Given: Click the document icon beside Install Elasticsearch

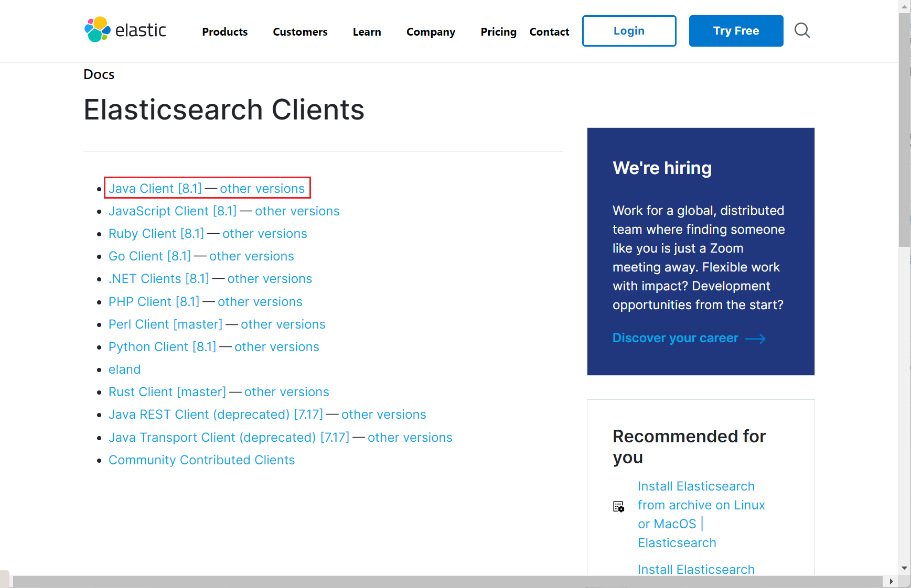Looking at the screenshot, I should coord(618,506).
